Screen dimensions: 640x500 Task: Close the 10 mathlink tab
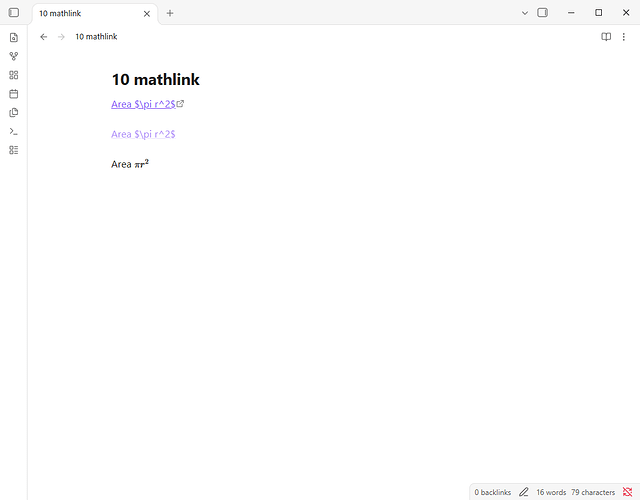[x=147, y=13]
